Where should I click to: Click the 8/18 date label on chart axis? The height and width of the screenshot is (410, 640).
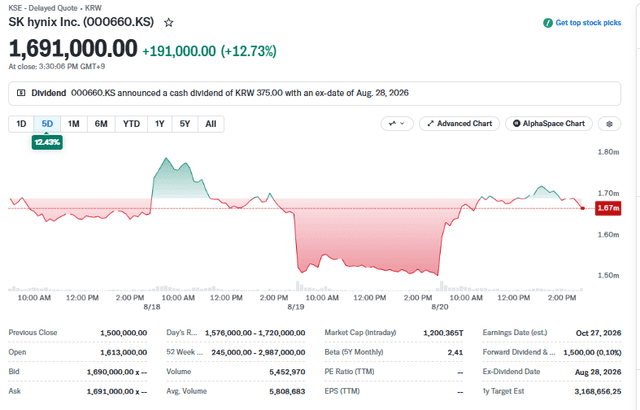pyautogui.click(x=152, y=307)
